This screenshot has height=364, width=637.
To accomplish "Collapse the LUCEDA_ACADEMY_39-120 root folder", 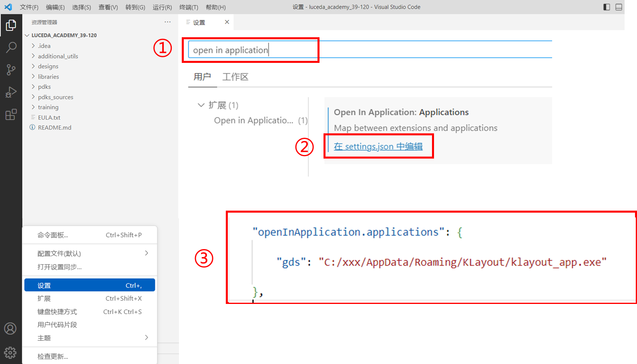I will (x=27, y=35).
